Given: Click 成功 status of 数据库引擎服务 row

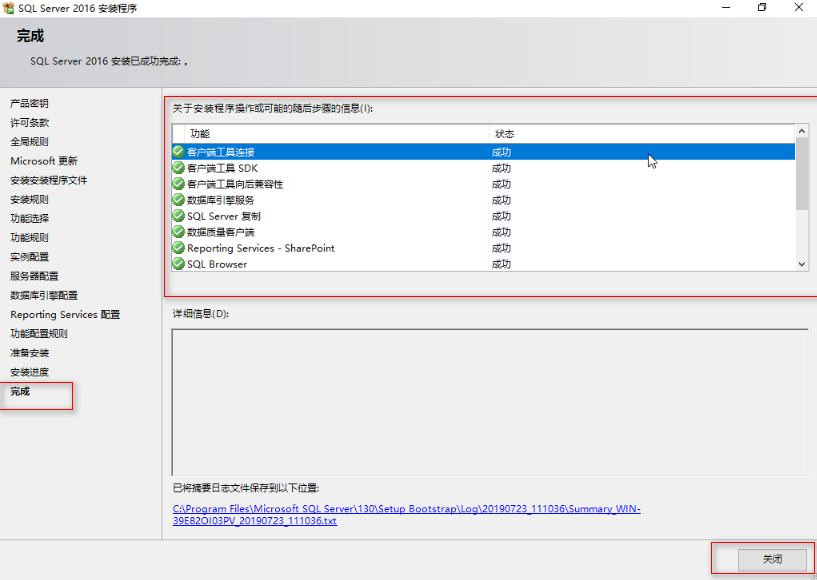Looking at the screenshot, I should coord(501,200).
